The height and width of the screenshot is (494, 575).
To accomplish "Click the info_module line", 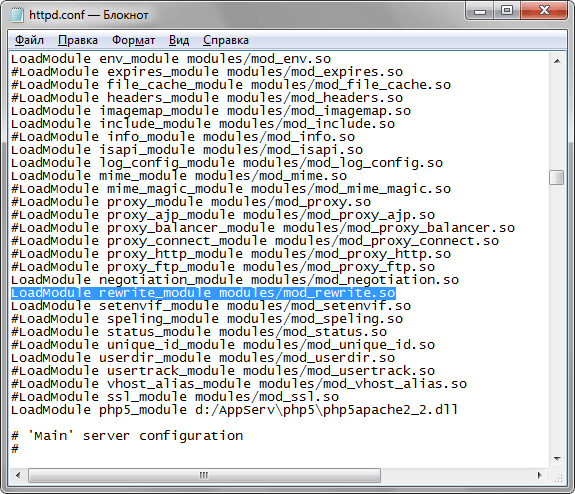I will point(183,137).
